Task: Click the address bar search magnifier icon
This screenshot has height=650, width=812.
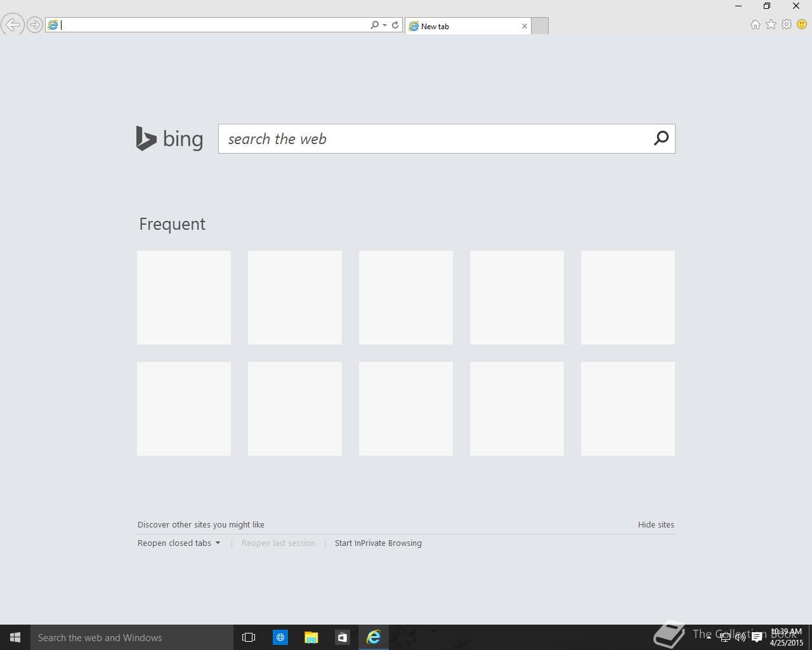Action: [374, 25]
